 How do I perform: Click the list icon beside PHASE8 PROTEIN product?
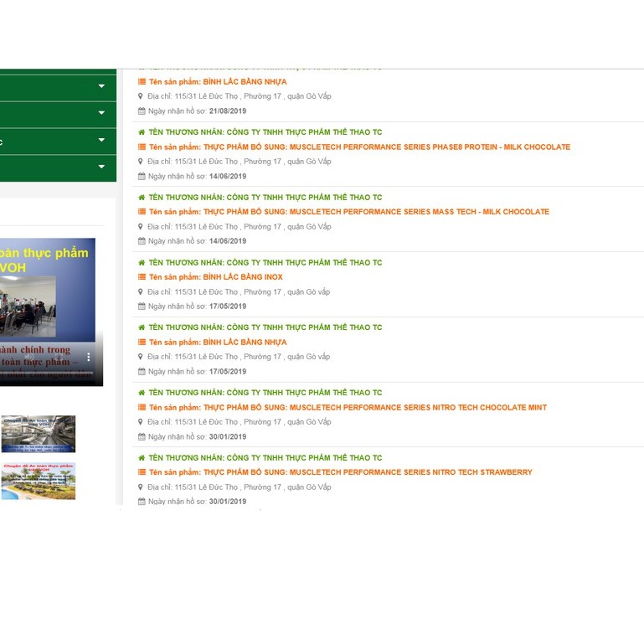click(x=142, y=147)
